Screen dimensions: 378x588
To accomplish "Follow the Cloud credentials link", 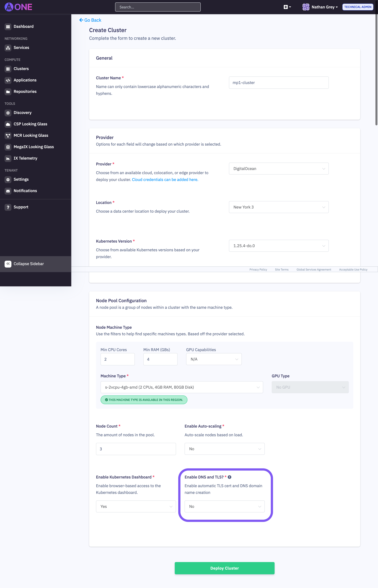I will [x=165, y=179].
